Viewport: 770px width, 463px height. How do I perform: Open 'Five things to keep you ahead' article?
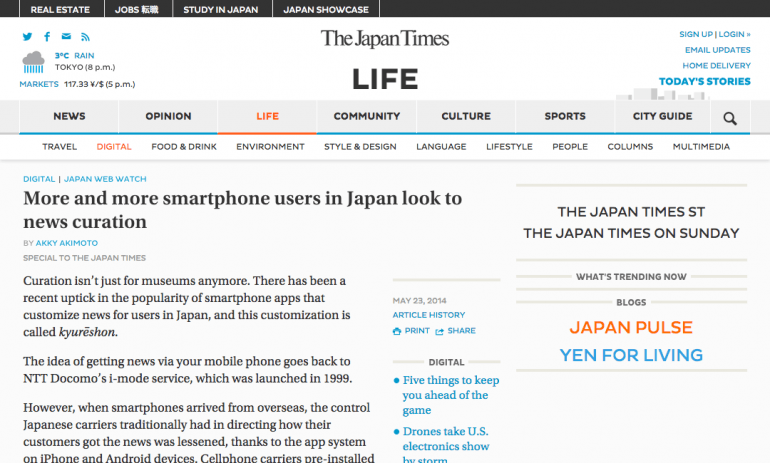451,395
